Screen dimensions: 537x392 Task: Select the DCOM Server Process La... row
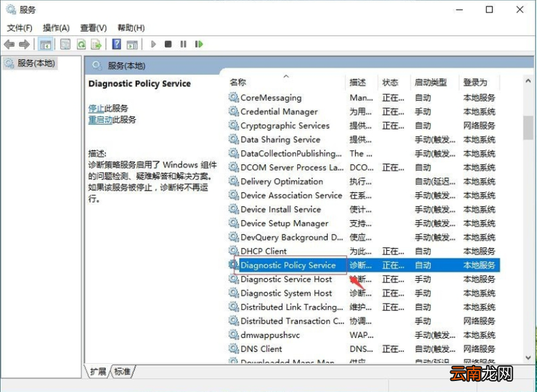(364, 167)
